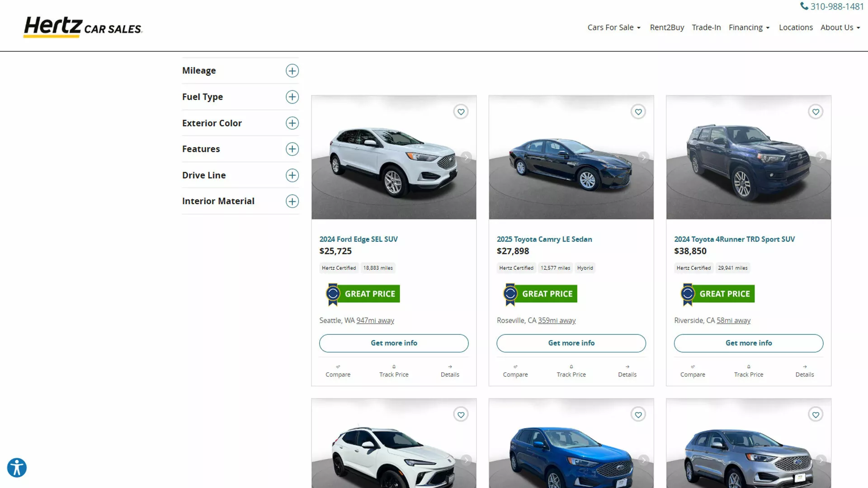This screenshot has height=488, width=868.
Task: Toggle heart on blue Ford Edge card
Action: tap(638, 414)
